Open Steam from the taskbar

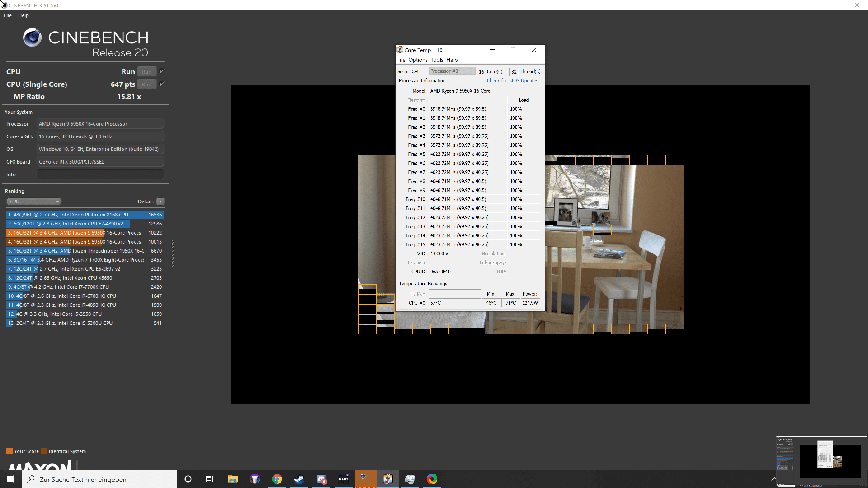[299, 479]
